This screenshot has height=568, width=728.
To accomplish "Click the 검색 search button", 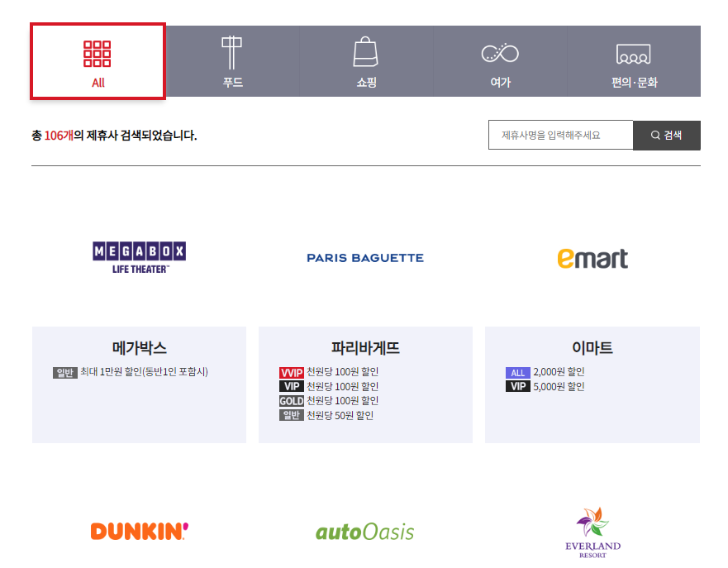I will pos(667,135).
